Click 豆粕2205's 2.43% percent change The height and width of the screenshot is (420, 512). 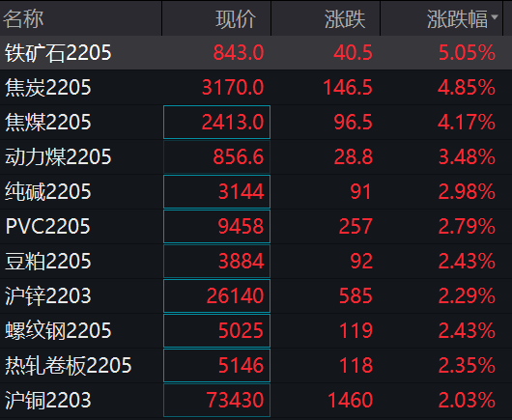[467, 261]
